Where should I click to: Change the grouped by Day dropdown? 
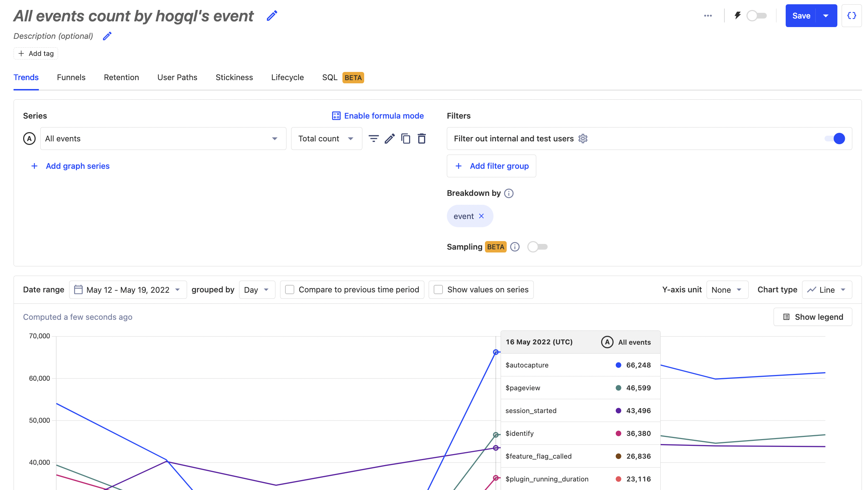(x=257, y=290)
